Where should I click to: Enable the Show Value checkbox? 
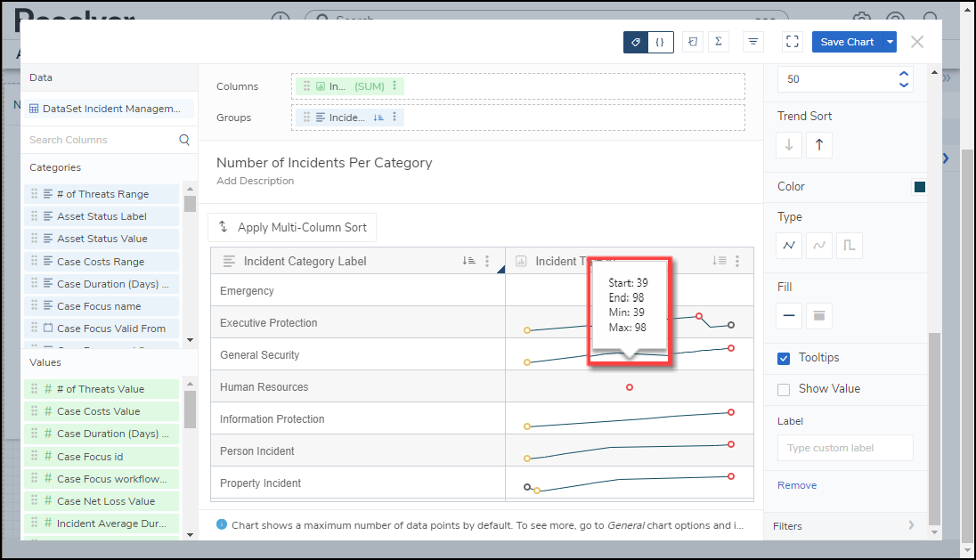pyautogui.click(x=784, y=389)
